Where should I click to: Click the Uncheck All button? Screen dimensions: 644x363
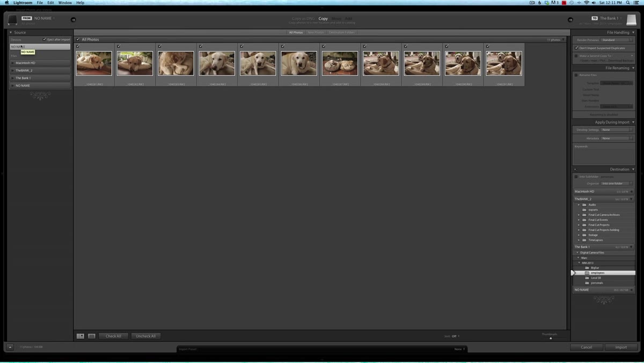[146, 336]
